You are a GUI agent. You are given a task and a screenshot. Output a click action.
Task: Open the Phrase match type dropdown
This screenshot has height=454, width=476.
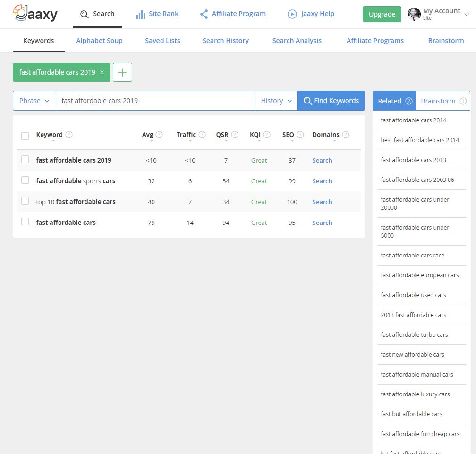coord(34,101)
